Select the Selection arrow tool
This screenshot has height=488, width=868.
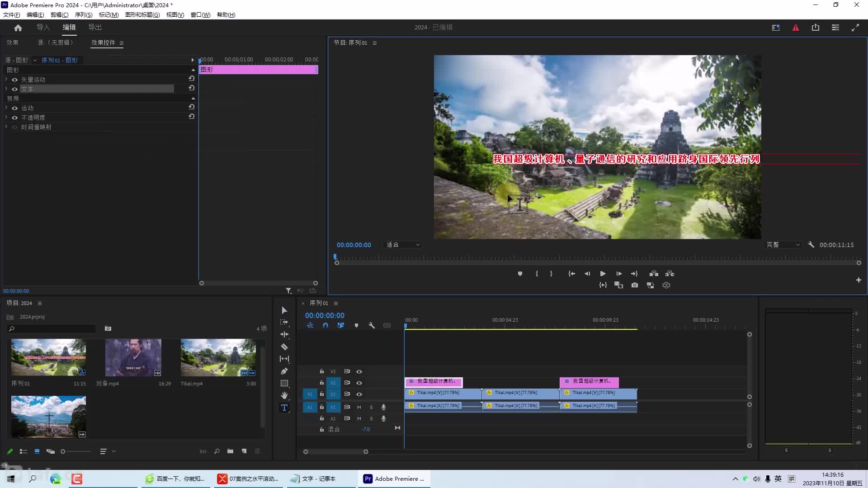284,310
